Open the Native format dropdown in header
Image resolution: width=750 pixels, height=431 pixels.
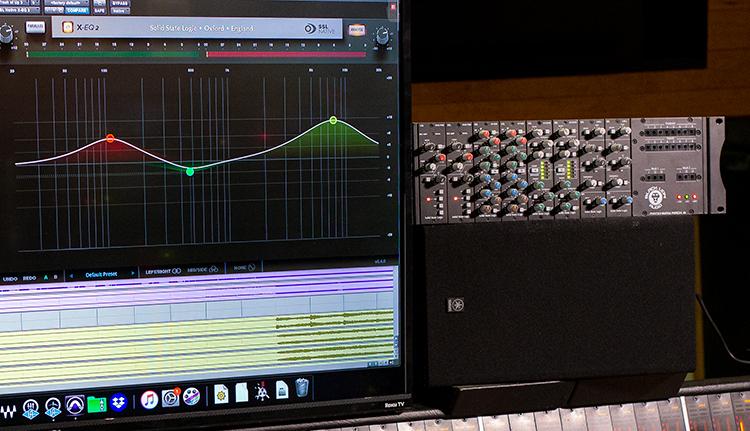[x=120, y=10]
